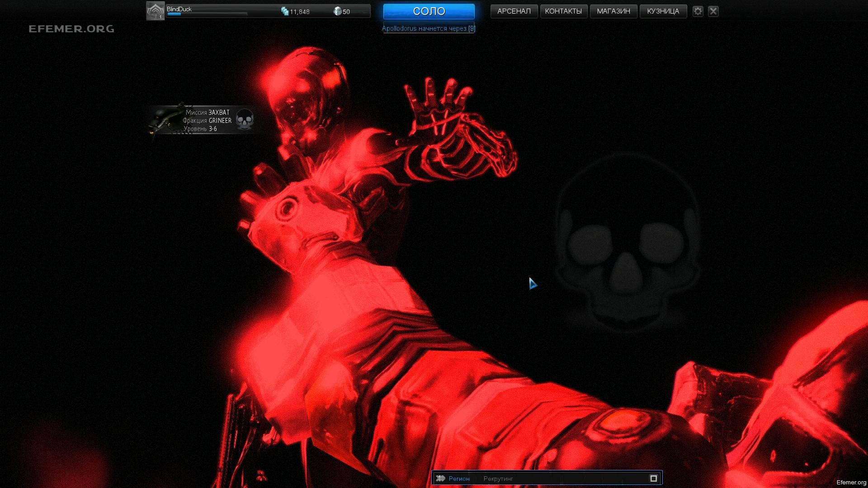The height and width of the screenshot is (488, 868).
Task: Click the СОЛО mode button
Action: pos(429,11)
